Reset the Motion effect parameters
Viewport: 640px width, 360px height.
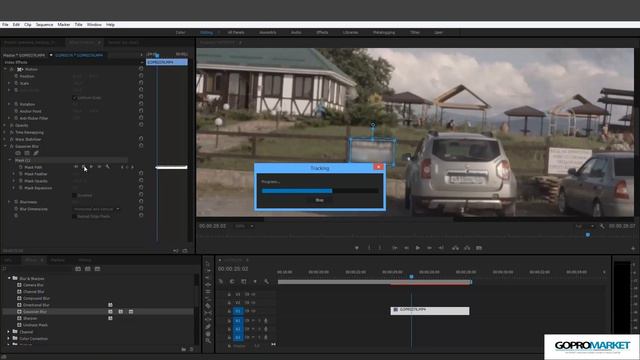point(141,69)
